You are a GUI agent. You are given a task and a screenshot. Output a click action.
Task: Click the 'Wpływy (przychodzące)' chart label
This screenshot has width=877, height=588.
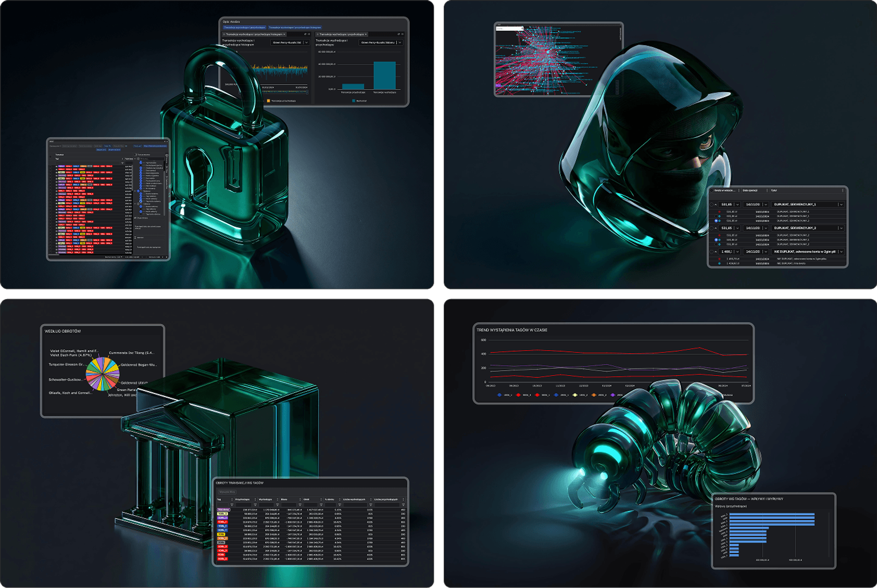pyautogui.click(x=731, y=506)
